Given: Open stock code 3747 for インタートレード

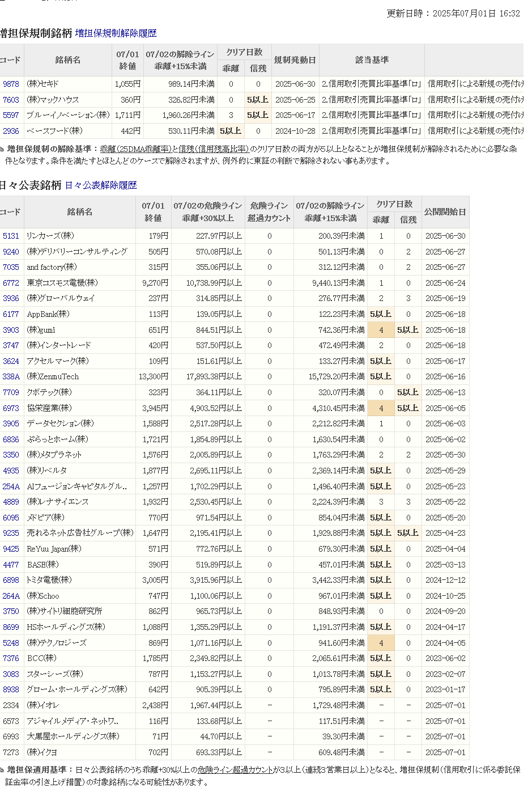Looking at the screenshot, I should coord(11,345).
